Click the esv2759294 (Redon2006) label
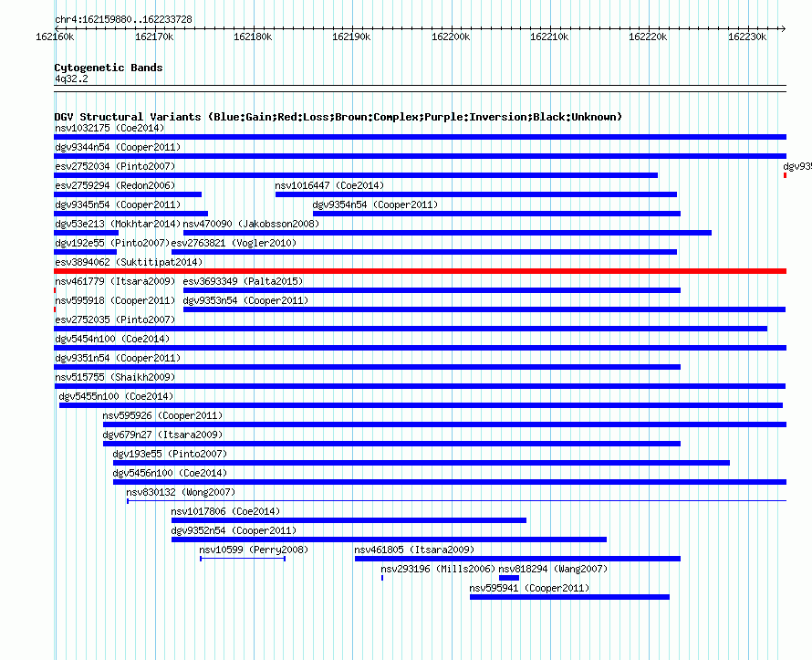Image resolution: width=812 pixels, height=660 pixels. tap(115, 185)
